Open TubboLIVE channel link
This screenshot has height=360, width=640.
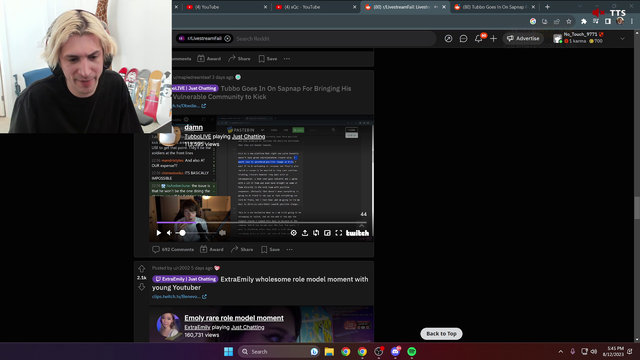point(198,137)
